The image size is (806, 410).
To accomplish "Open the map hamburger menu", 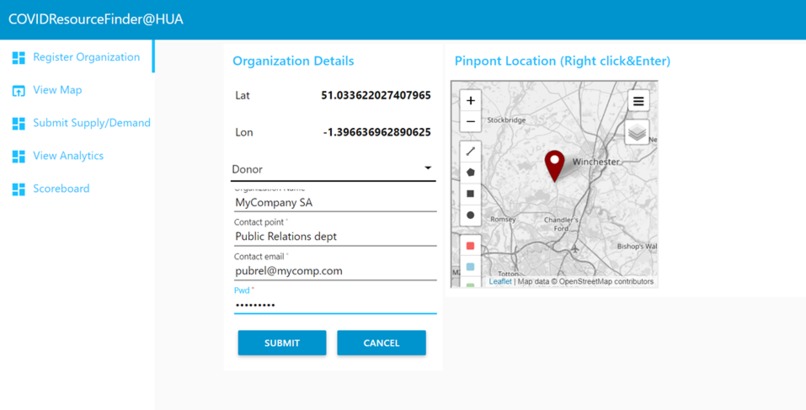I will [638, 101].
